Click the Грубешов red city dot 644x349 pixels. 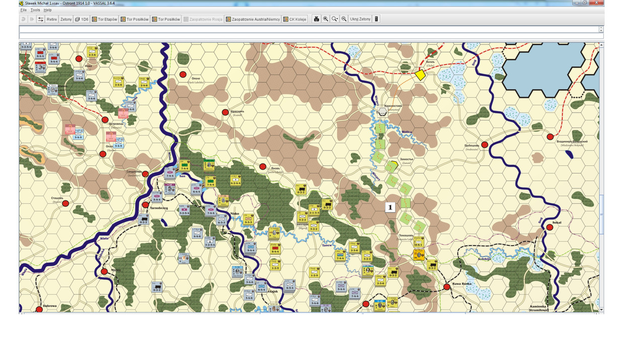[x=485, y=145]
